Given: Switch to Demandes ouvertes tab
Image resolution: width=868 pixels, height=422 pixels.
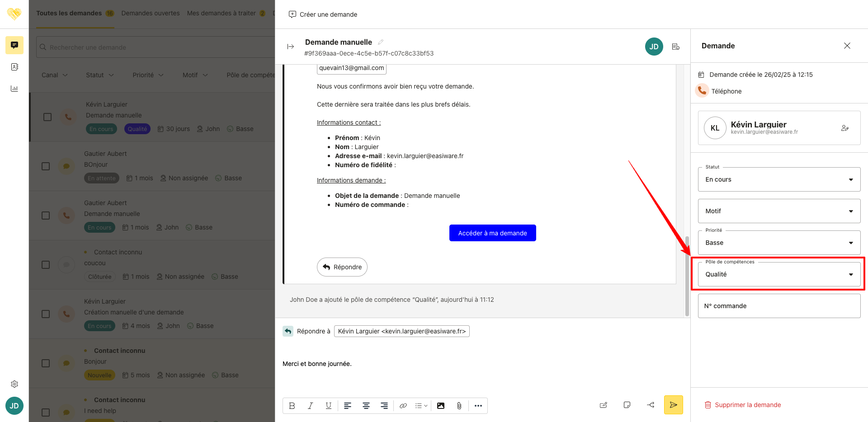Looking at the screenshot, I should (151, 13).
